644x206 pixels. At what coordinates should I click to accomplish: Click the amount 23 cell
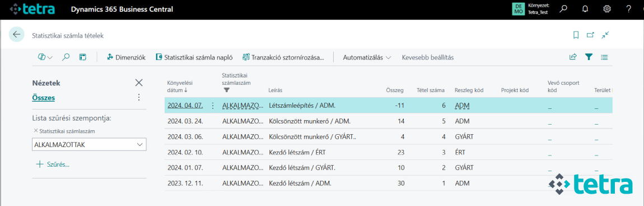pyautogui.click(x=401, y=153)
